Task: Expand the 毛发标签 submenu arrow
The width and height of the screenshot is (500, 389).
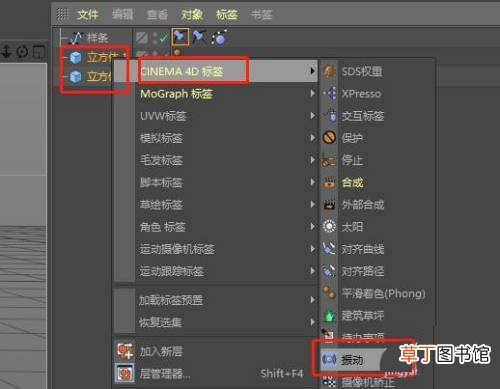Action: 312,160
